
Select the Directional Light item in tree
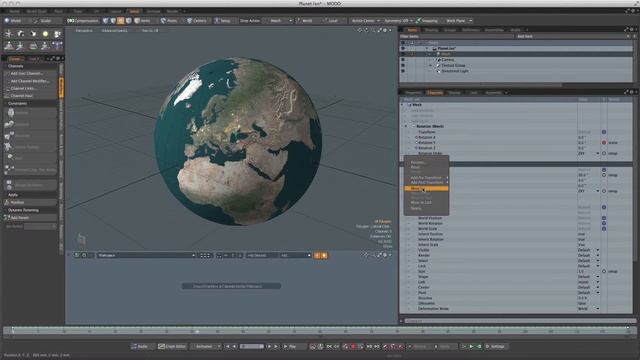coord(455,71)
